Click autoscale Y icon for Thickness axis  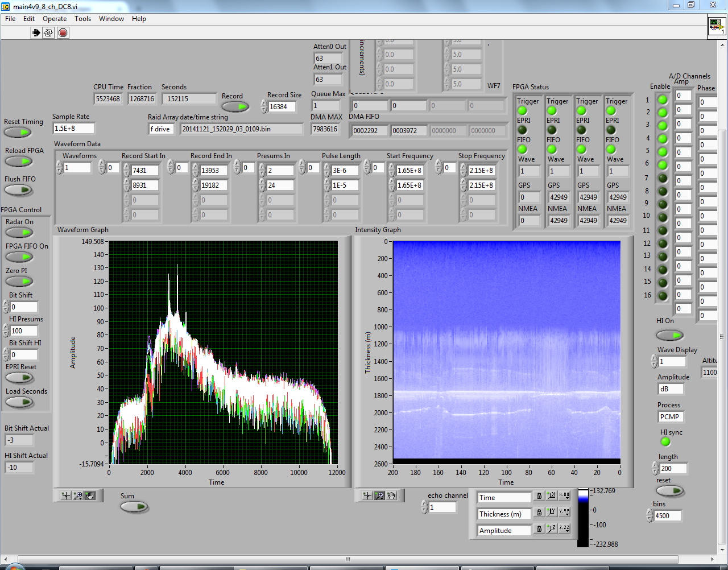[x=551, y=512]
